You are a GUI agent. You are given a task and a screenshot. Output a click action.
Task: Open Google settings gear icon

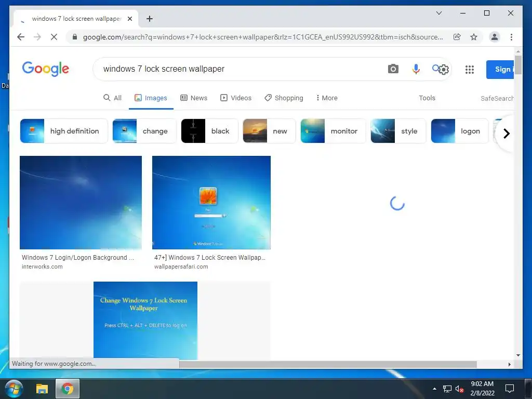pos(444,70)
